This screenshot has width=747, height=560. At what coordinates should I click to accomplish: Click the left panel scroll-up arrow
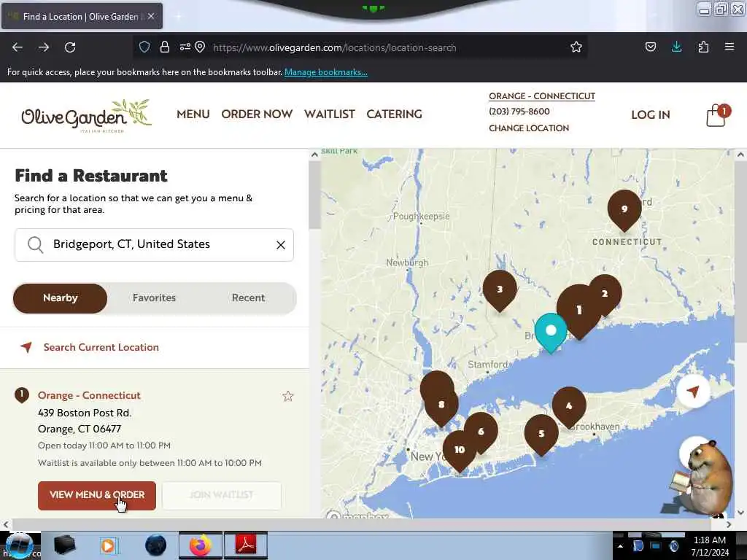tap(314, 155)
